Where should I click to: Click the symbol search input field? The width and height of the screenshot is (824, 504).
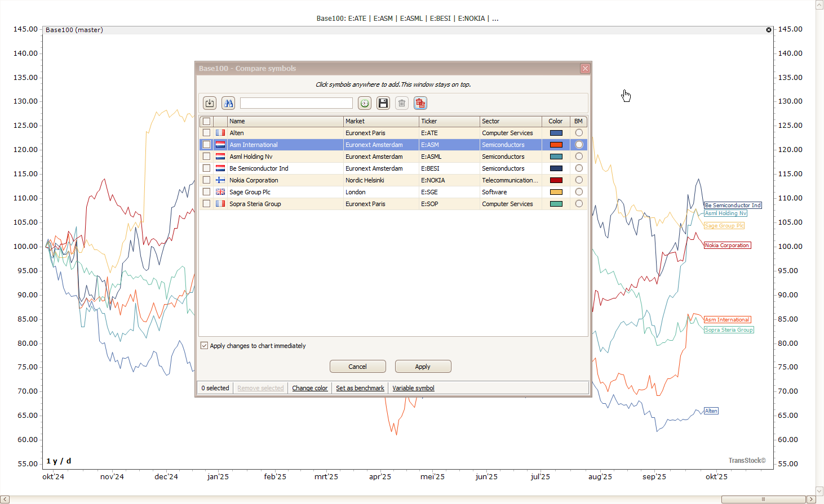point(296,103)
